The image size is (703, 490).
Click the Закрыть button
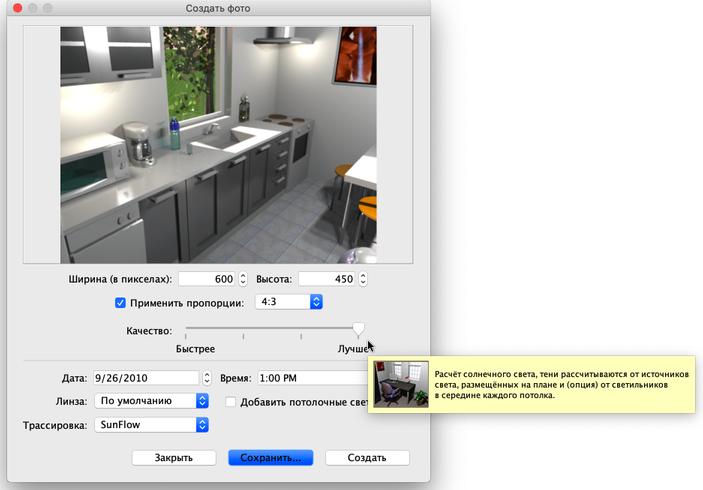(174, 458)
